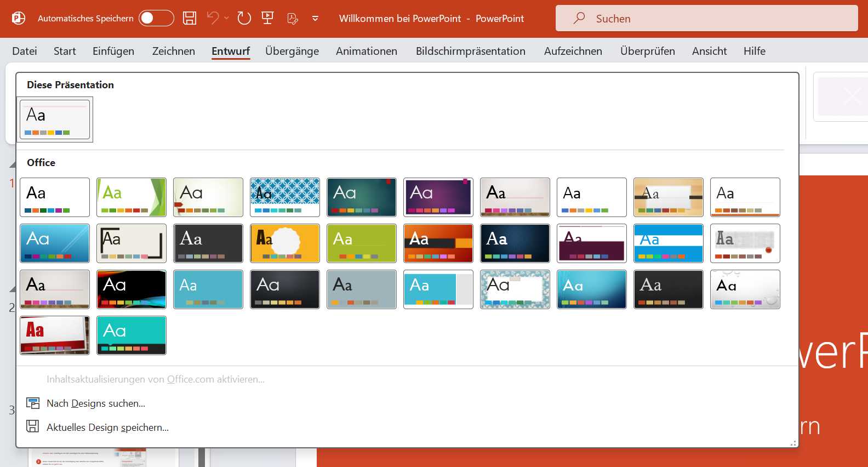
Task: Apply the lime green theme
Action: 362,243
